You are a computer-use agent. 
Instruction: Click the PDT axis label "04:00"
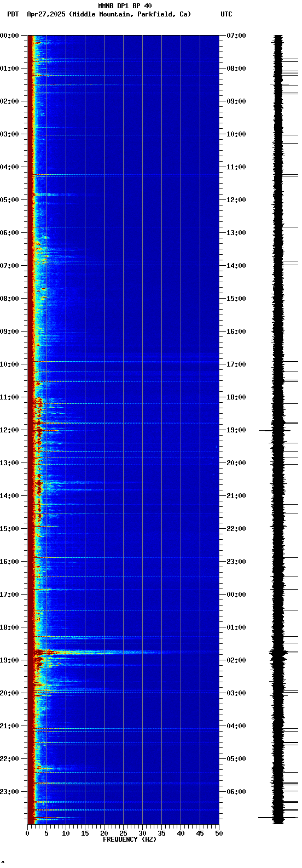pyautogui.click(x=9, y=167)
